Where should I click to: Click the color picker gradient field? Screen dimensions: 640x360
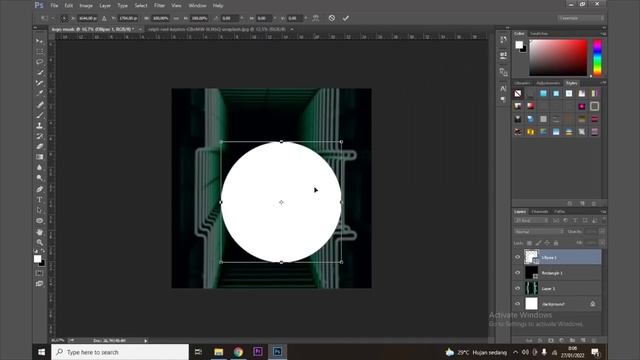click(x=558, y=58)
